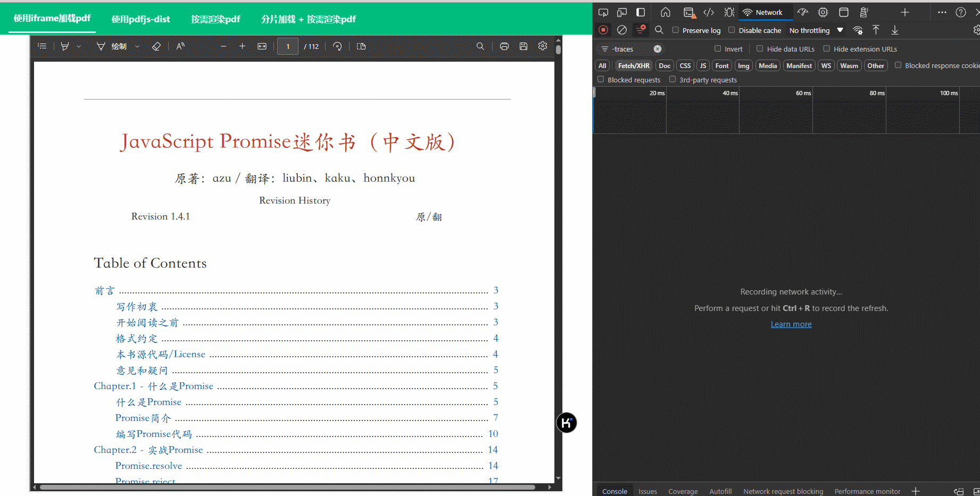Image resolution: width=980 pixels, height=496 pixels.
Task: Save the PDF with the disk icon
Action: pos(524,46)
